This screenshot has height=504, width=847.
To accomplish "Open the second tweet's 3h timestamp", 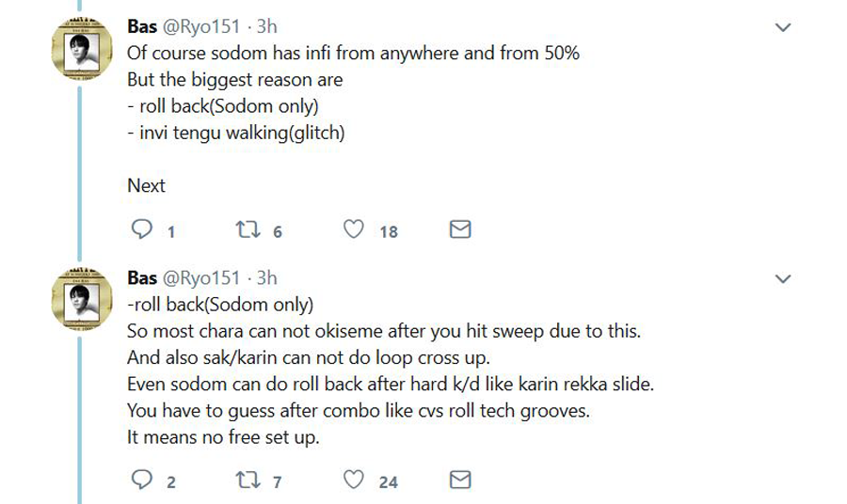I will pos(267,278).
